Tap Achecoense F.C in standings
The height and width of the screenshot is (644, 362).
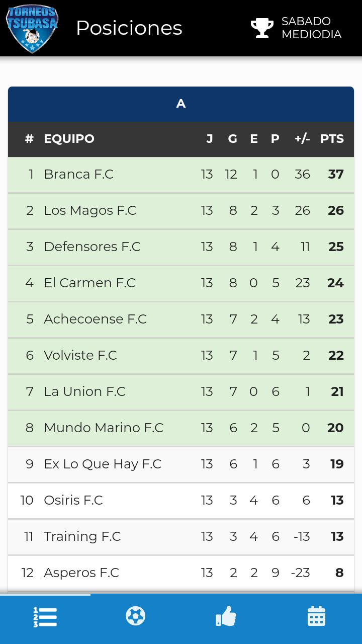click(x=95, y=319)
